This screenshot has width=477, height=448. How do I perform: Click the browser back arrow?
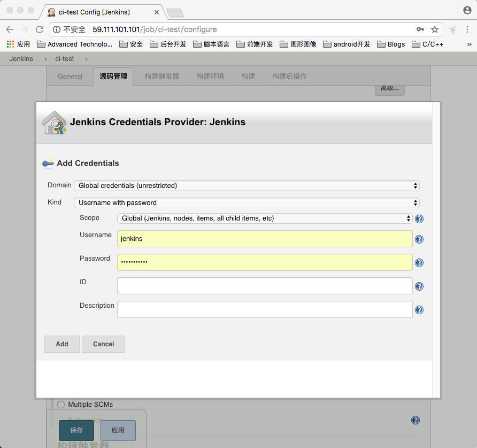click(10, 29)
